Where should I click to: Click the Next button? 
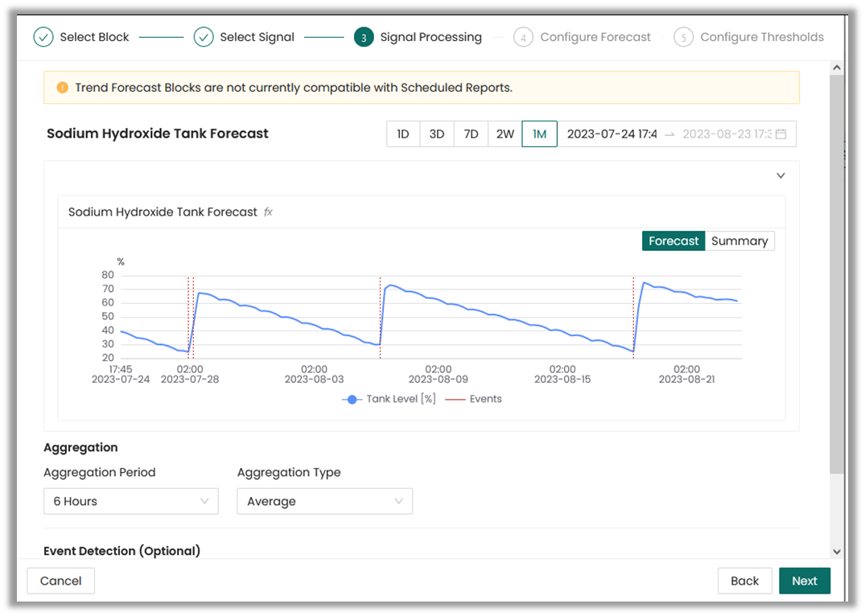pos(804,581)
